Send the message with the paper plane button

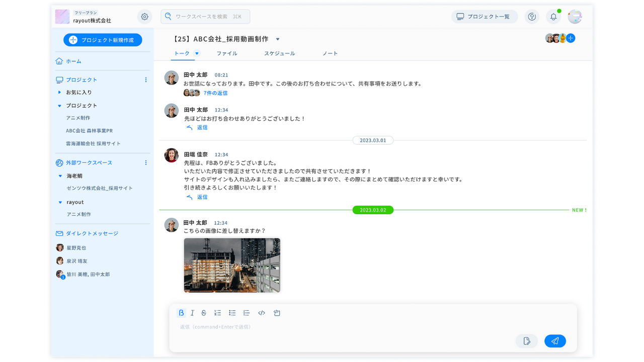[x=555, y=341]
